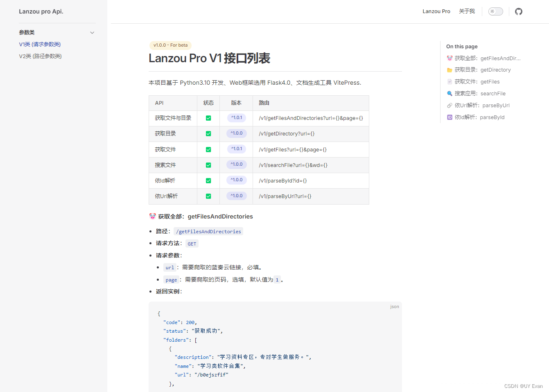
Task: Select the /v1/getFilesAndDirectories?url={}&page={} route cell
Action: coord(311,118)
